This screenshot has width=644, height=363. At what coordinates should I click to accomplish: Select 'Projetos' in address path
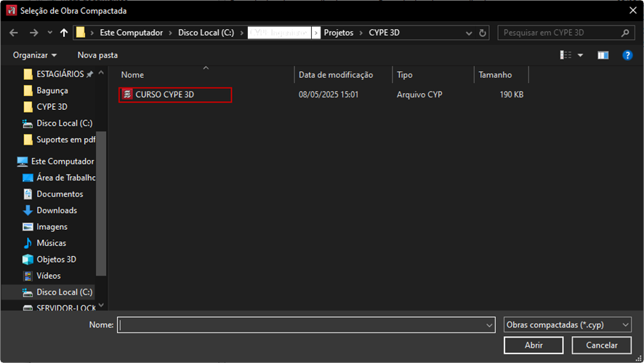[x=339, y=33]
